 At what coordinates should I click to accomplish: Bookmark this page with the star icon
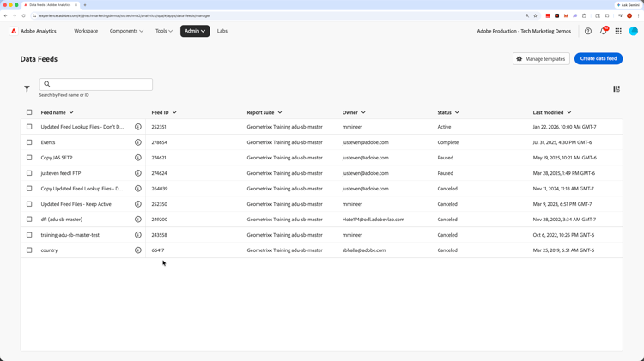(535, 15)
